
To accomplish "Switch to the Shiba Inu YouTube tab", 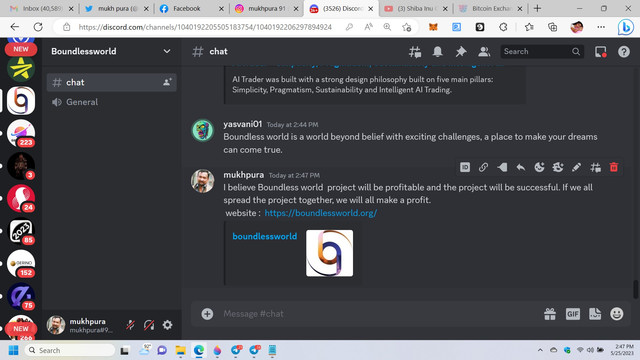I will (x=416, y=8).
